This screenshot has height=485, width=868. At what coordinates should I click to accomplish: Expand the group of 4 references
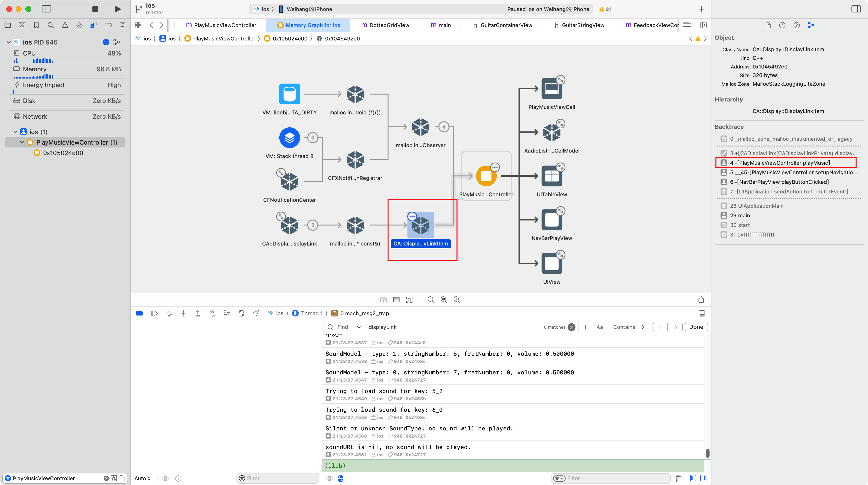point(444,127)
